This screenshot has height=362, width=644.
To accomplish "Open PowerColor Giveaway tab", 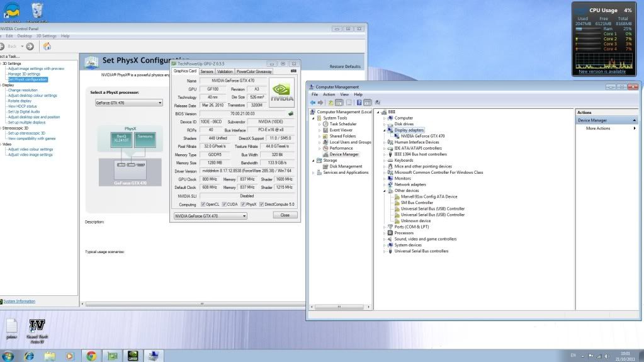I will point(254,72).
